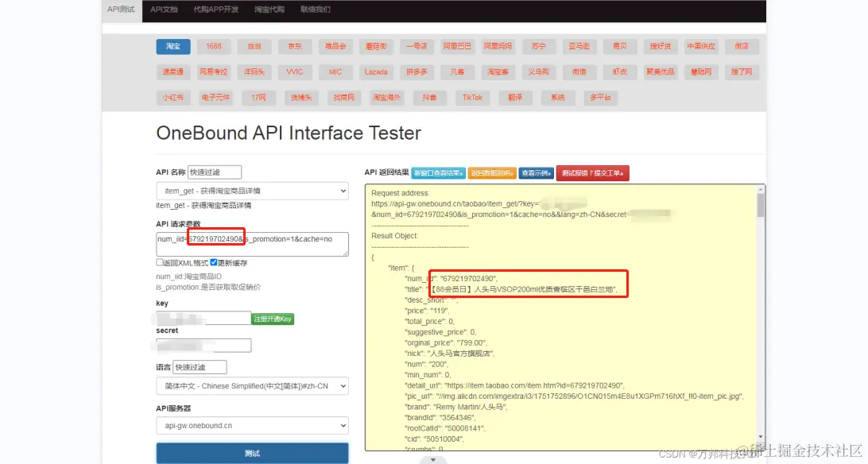The image size is (868, 464).
Task: Select the TikTok platform button
Action: [x=472, y=98]
